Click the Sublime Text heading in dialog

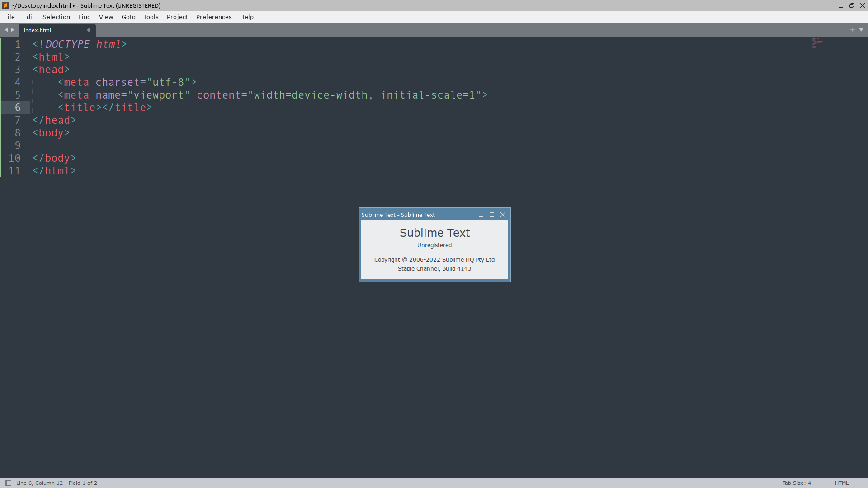[434, 233]
